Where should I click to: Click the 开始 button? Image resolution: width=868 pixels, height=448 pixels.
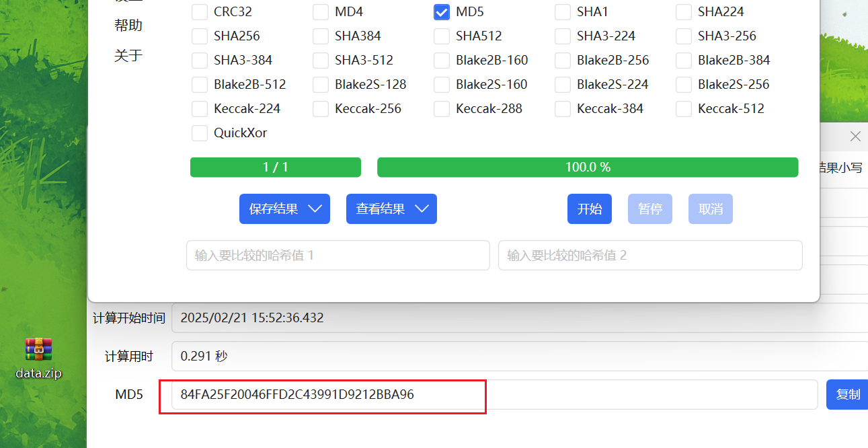pyautogui.click(x=590, y=209)
